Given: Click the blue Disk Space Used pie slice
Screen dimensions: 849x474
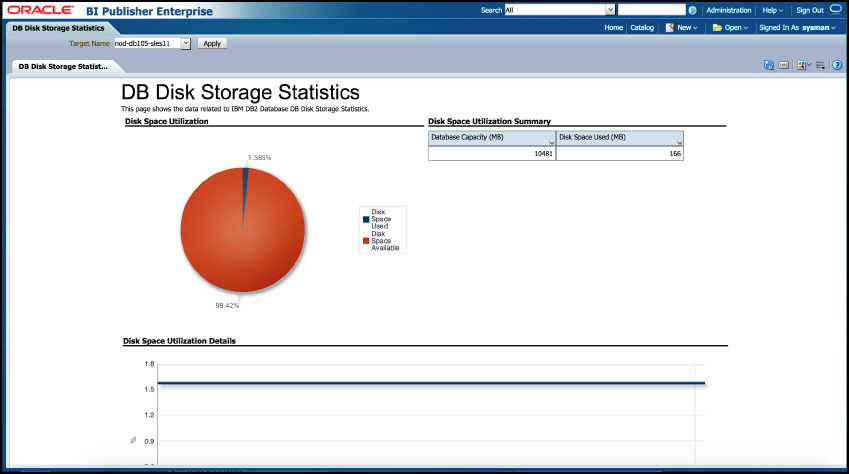Looking at the screenshot, I should tap(245, 190).
